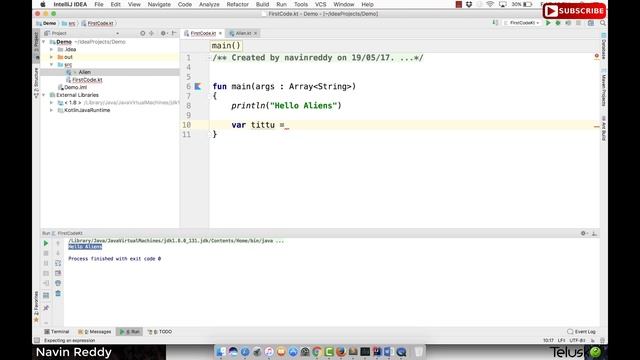This screenshot has height=360, width=640.
Task: Open the Event Log
Action: point(582,332)
